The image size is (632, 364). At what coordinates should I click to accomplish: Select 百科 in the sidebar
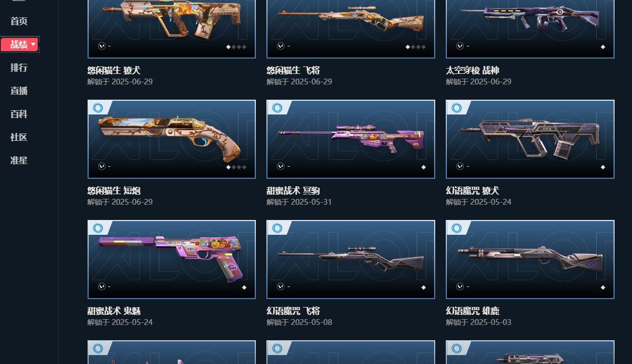click(x=19, y=114)
